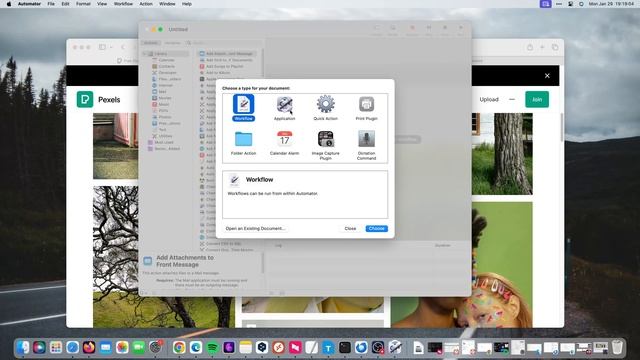Open the File menu
The image size is (640, 360).
point(51,4)
